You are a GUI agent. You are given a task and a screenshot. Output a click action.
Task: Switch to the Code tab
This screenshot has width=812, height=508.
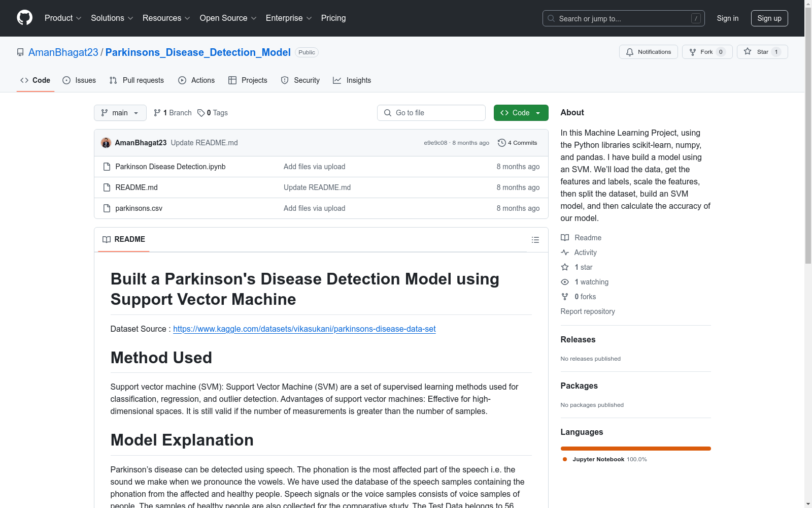pos(36,80)
